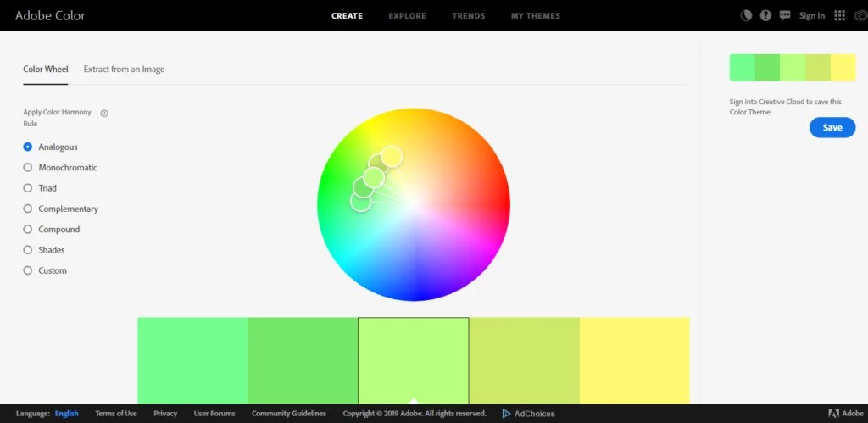
Task: Select the Complementary harmony rule
Action: pos(61,209)
